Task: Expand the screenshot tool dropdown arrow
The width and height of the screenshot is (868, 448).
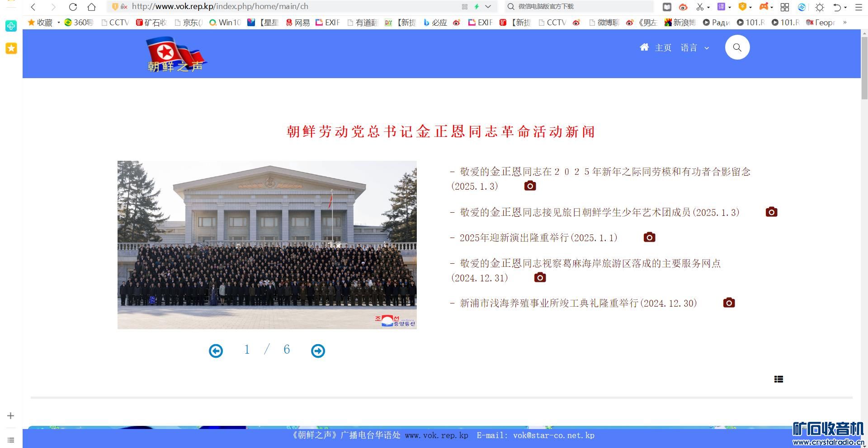Action: [x=708, y=7]
